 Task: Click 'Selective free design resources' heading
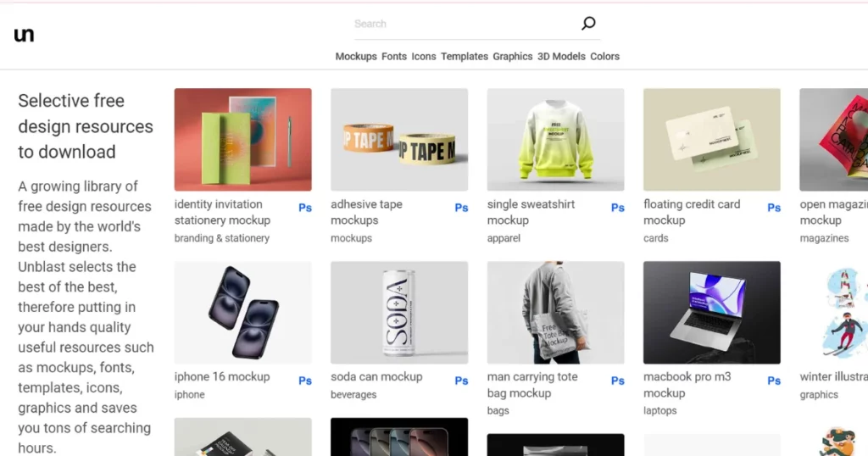click(x=86, y=126)
